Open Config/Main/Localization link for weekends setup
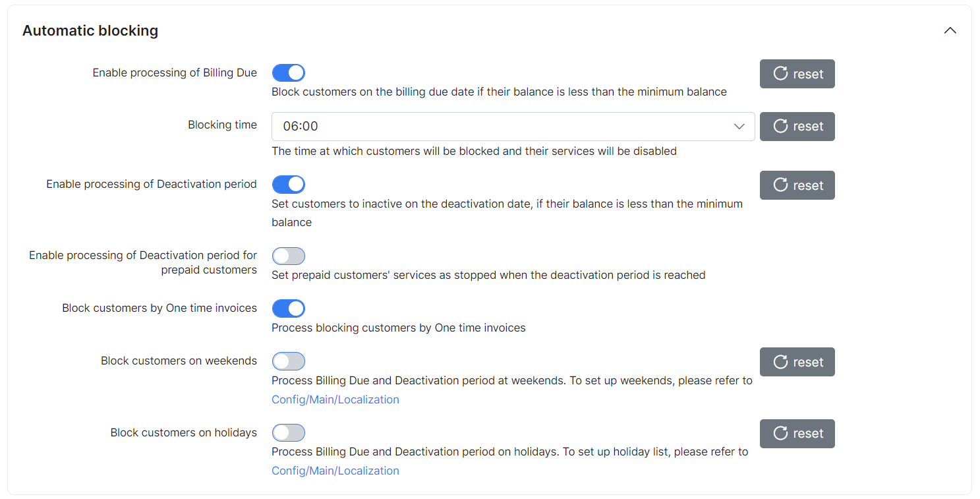This screenshot has width=980, height=499. [x=335, y=399]
